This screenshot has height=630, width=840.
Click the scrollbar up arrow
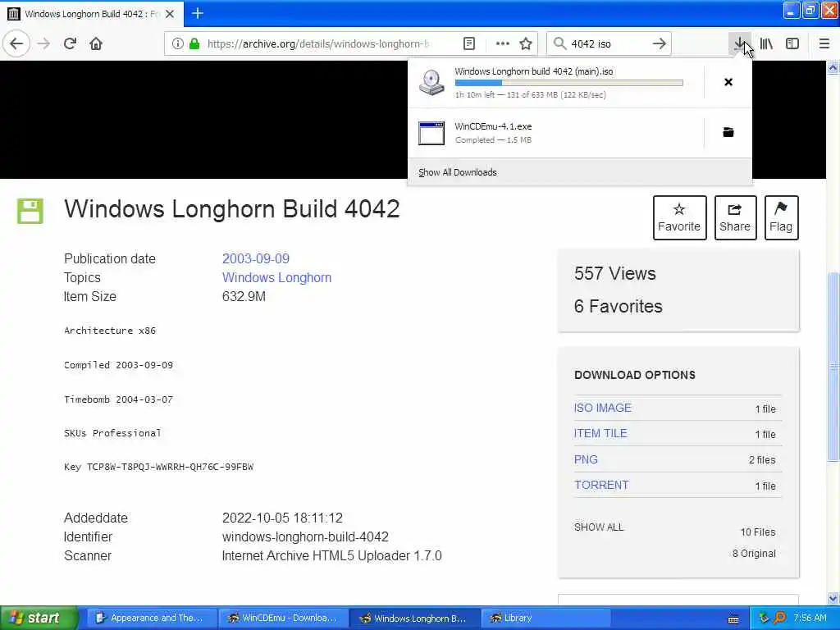click(x=833, y=67)
